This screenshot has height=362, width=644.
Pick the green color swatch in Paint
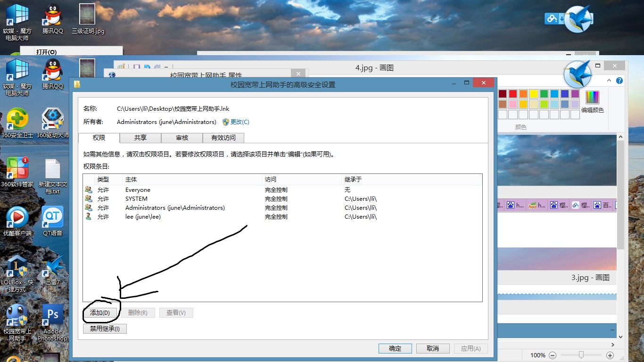click(x=544, y=94)
